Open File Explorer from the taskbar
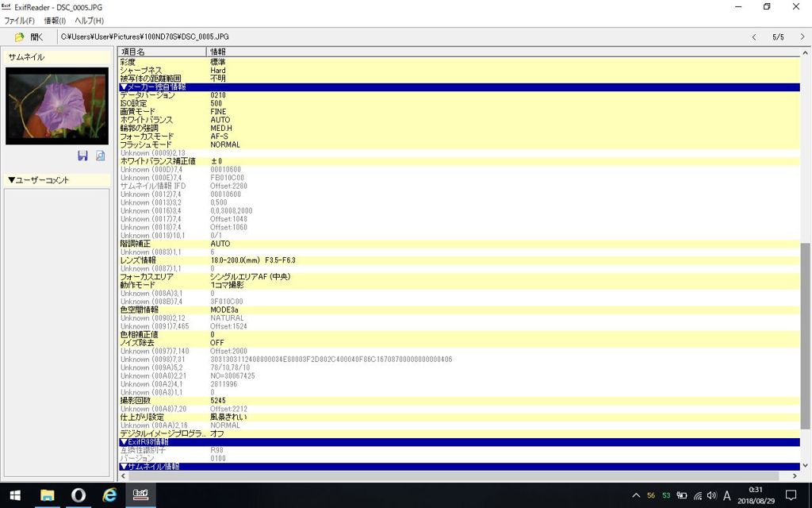812x508 pixels. pyautogui.click(x=47, y=495)
